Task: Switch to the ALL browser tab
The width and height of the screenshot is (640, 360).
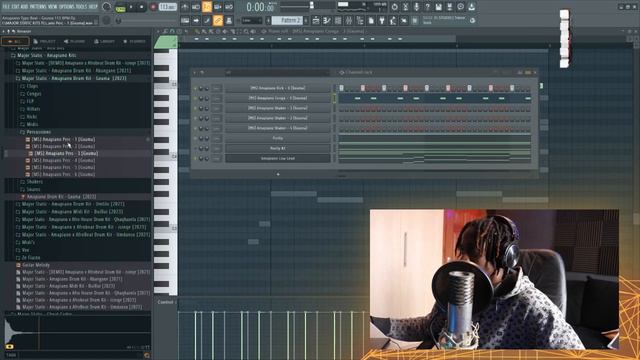Action: pos(15,41)
